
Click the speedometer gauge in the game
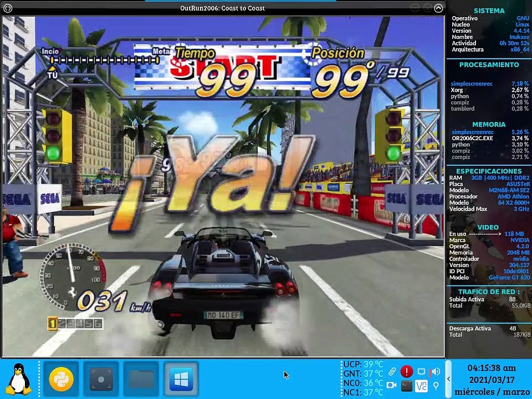(72, 276)
